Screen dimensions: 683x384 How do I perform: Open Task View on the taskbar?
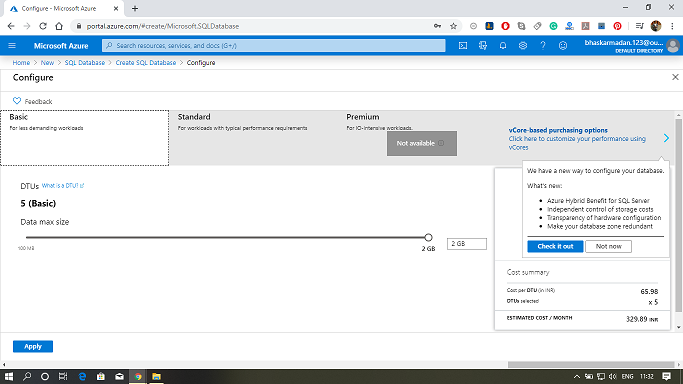tap(63, 377)
